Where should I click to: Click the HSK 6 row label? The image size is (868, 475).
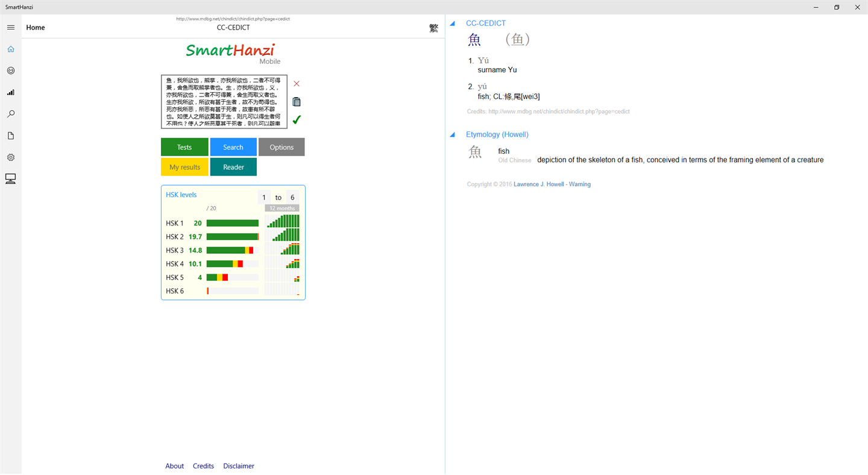click(175, 291)
